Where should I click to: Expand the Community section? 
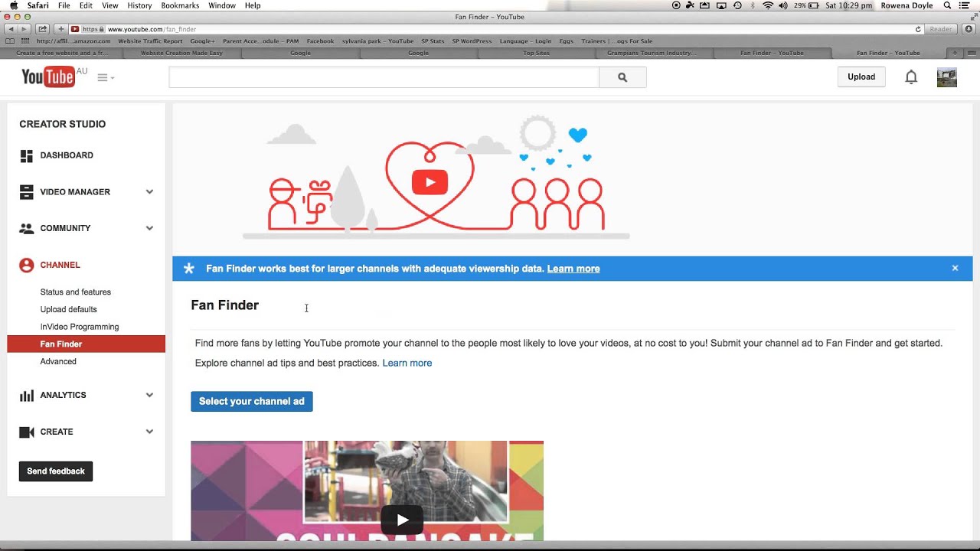(149, 228)
